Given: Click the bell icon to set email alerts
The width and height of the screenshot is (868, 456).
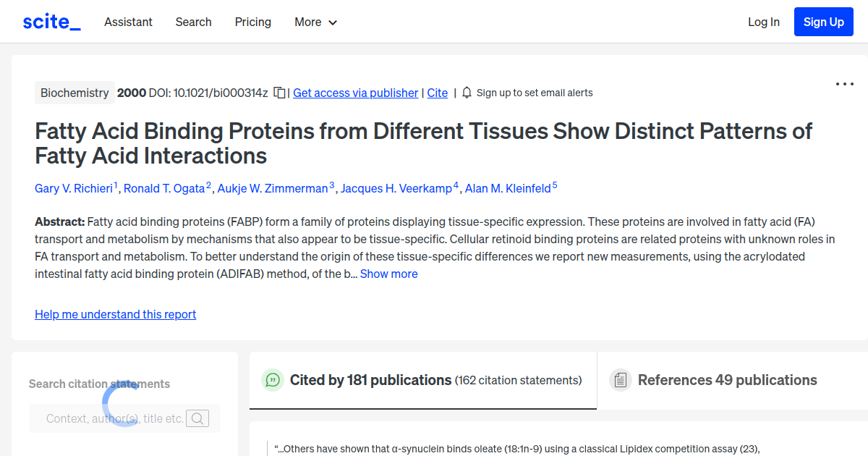Looking at the screenshot, I should click(467, 93).
